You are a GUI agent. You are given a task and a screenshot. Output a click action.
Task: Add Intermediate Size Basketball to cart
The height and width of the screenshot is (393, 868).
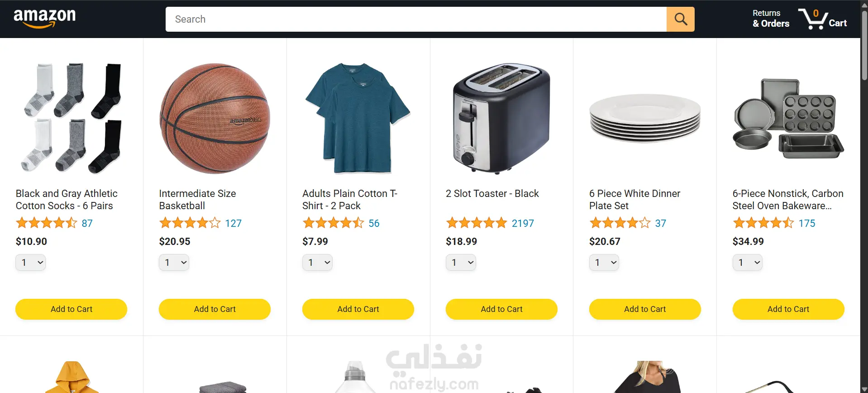pyautogui.click(x=215, y=309)
